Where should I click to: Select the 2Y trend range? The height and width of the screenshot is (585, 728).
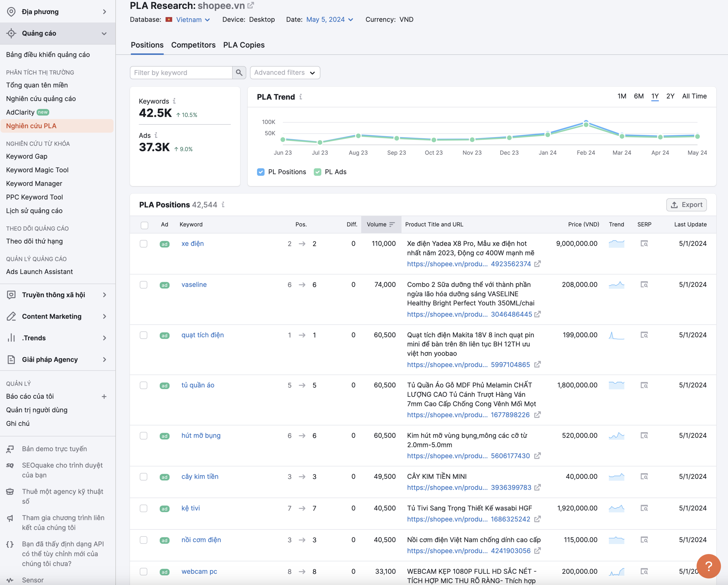670,96
